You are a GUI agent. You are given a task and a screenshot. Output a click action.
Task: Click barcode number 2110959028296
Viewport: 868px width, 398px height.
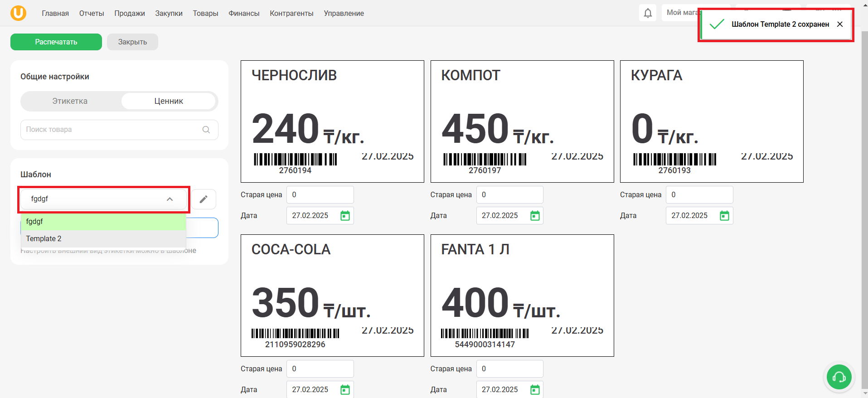click(x=295, y=345)
